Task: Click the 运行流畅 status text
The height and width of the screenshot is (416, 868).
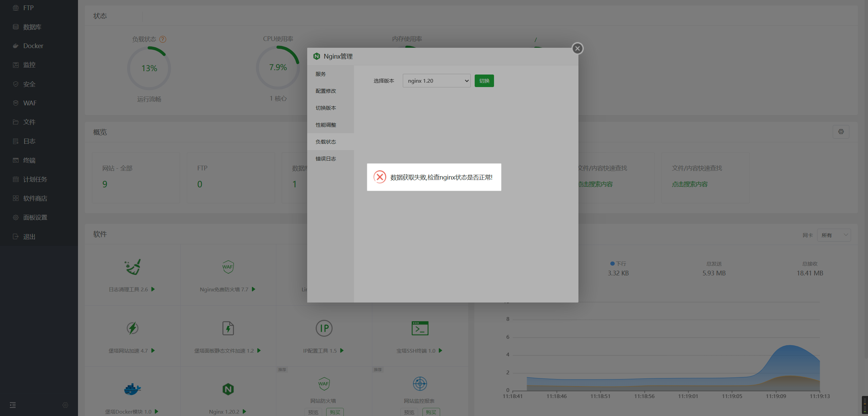Action: pyautogui.click(x=149, y=99)
